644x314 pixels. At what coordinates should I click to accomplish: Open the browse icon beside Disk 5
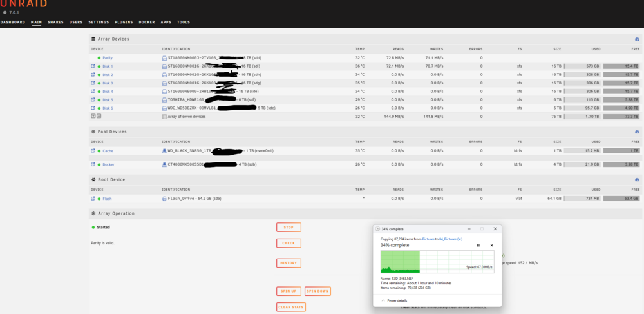coord(93,99)
